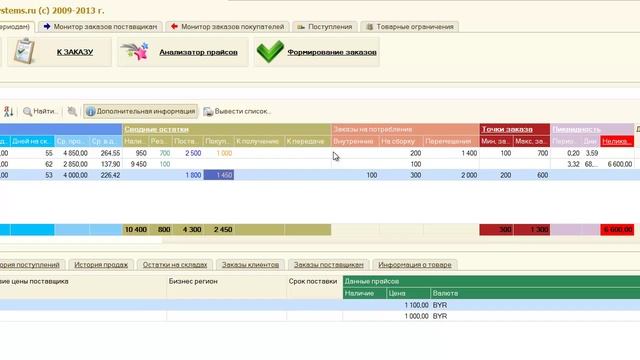Image resolution: width=640 pixels, height=360 pixels.
Task: Select the price cell 1 100,00
Action: point(408,305)
